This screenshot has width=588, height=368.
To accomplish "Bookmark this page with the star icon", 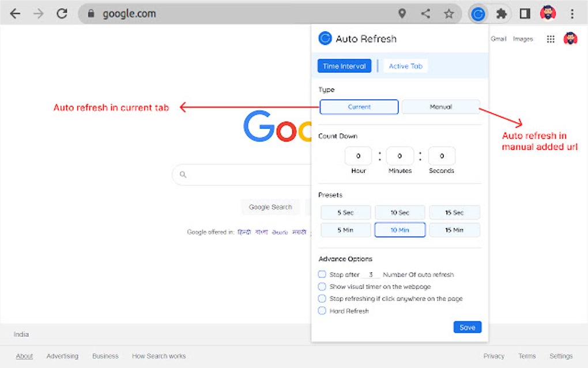I will coord(448,14).
